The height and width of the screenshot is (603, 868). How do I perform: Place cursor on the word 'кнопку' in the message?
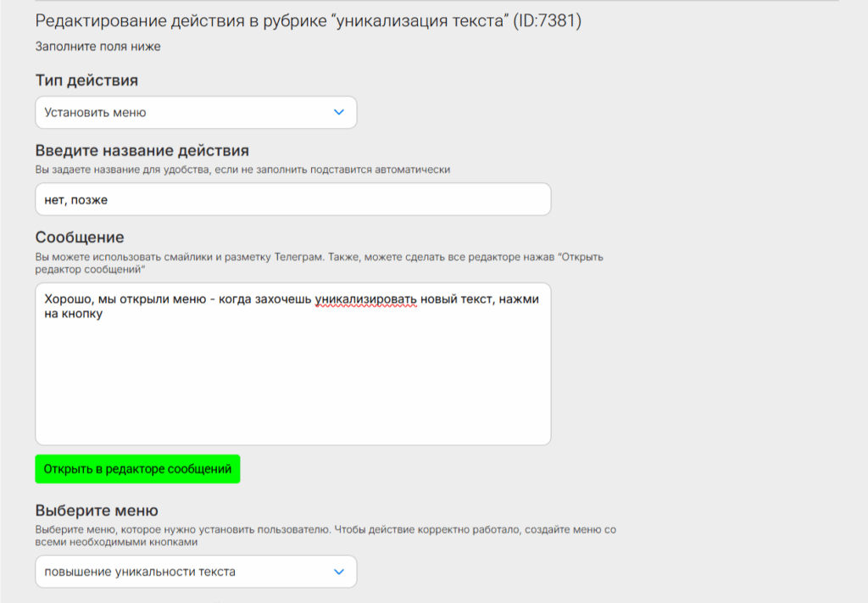coord(82,315)
